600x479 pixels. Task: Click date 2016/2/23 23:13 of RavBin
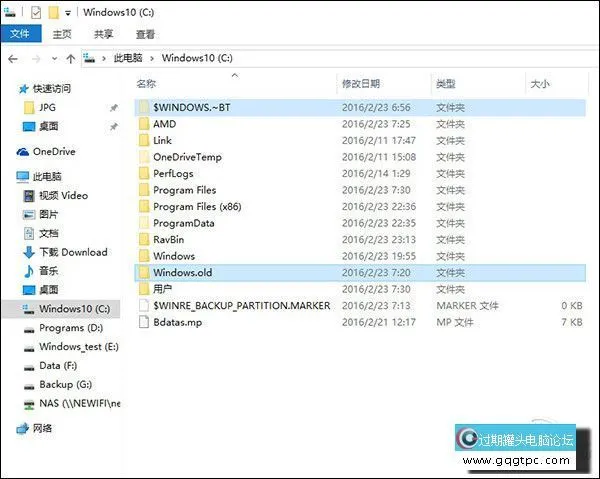pos(379,240)
